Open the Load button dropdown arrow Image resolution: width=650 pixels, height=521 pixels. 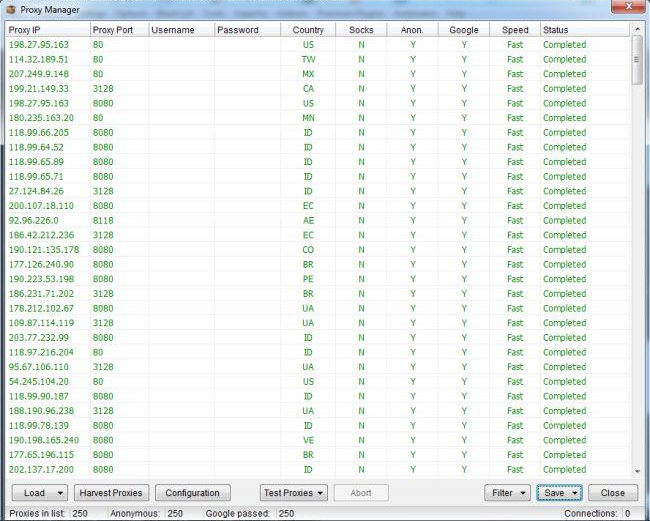(60, 493)
